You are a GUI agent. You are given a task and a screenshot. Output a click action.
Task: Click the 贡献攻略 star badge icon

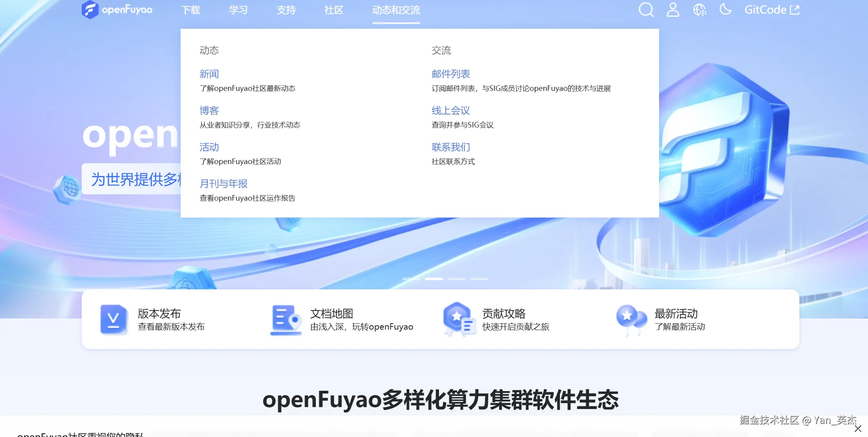coord(459,319)
